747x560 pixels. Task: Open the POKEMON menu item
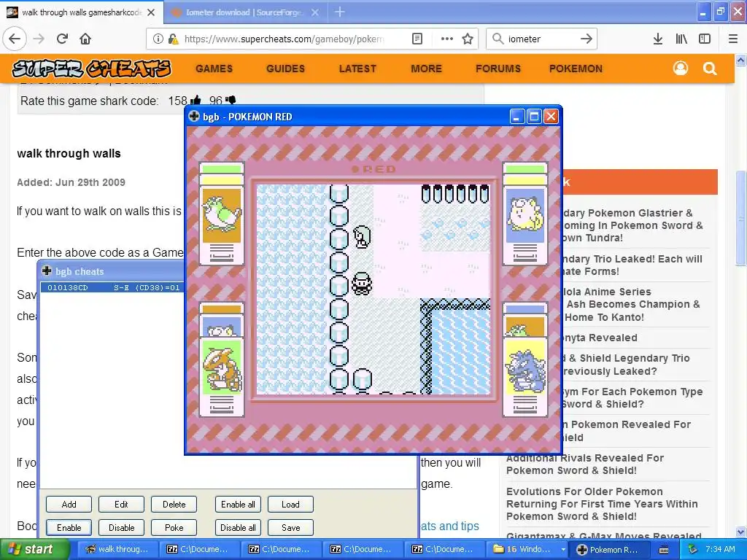(576, 69)
